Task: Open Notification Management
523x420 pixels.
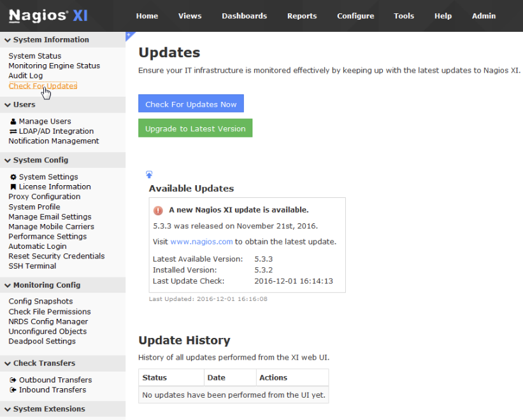Action: coord(54,141)
